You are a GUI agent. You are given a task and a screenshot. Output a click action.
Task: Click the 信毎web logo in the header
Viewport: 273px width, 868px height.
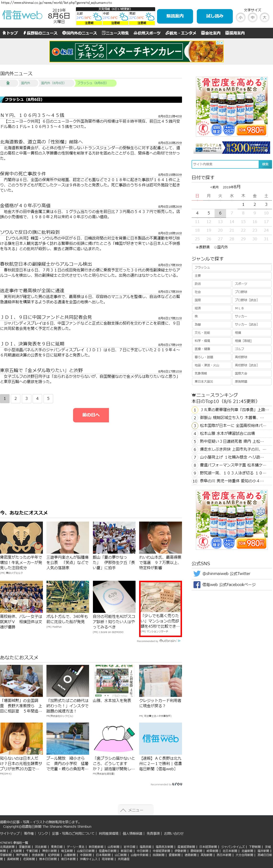click(x=22, y=15)
